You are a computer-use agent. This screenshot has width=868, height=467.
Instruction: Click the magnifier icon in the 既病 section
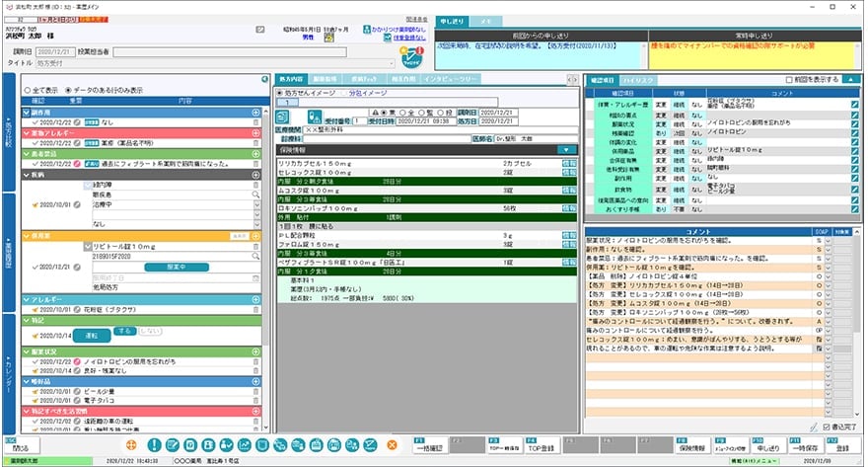coord(256,195)
